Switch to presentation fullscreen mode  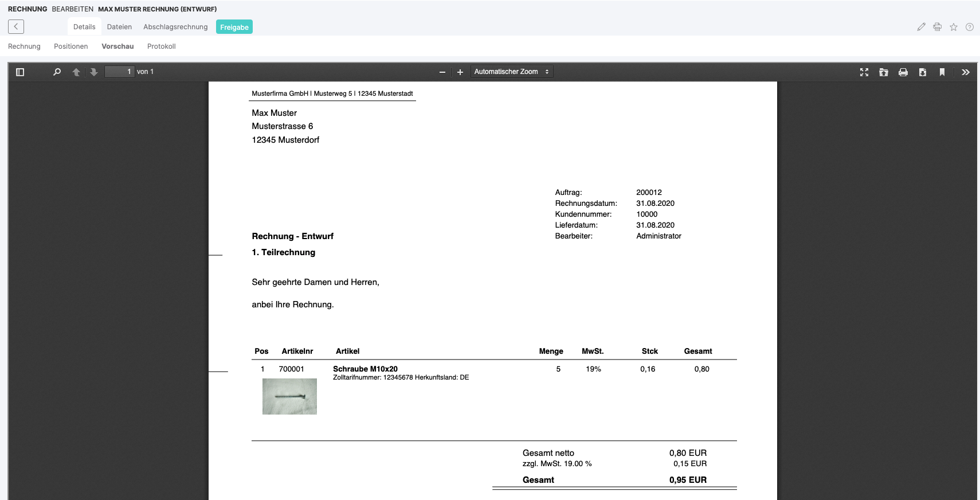point(864,72)
